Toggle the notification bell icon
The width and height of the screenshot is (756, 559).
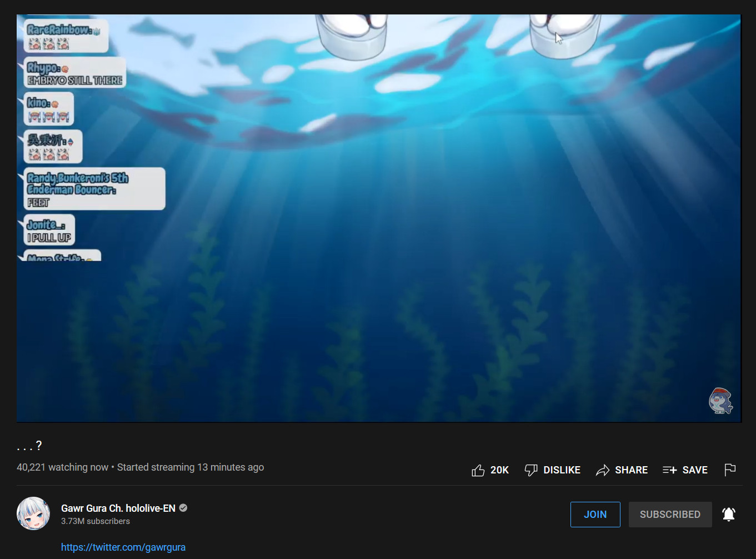click(729, 515)
